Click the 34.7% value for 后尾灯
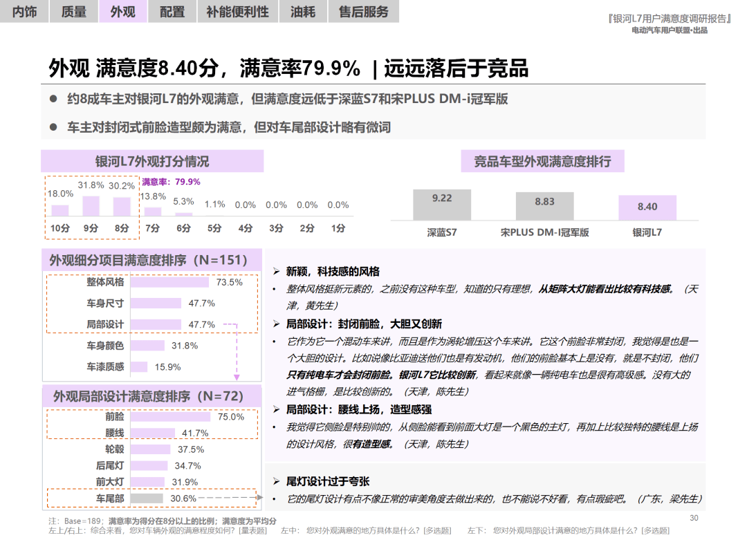747x560 pixels. (x=187, y=466)
